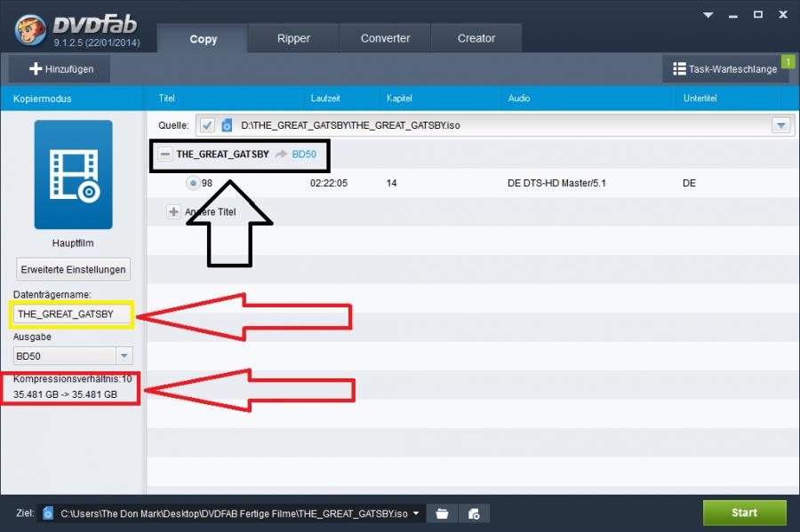Click the ISO icon beside Ziel path
Viewport: 800px width, 532px height.
(48, 512)
